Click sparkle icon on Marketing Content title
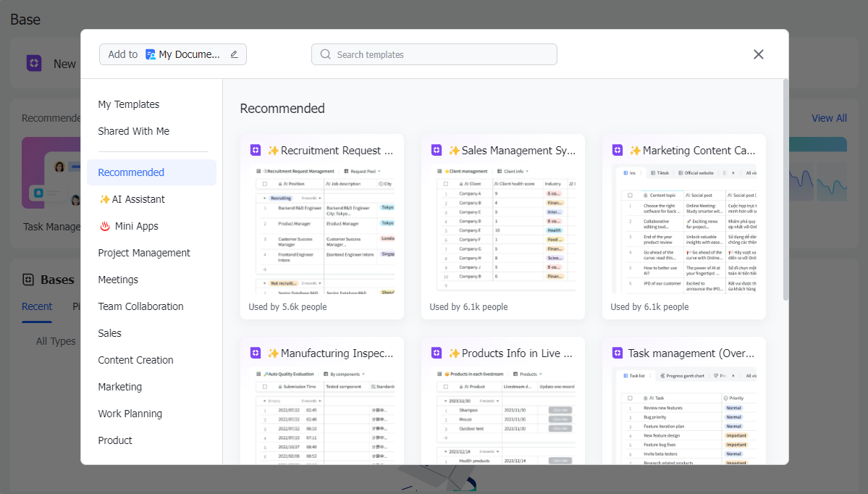The height and width of the screenshot is (494, 868). pyautogui.click(x=635, y=151)
